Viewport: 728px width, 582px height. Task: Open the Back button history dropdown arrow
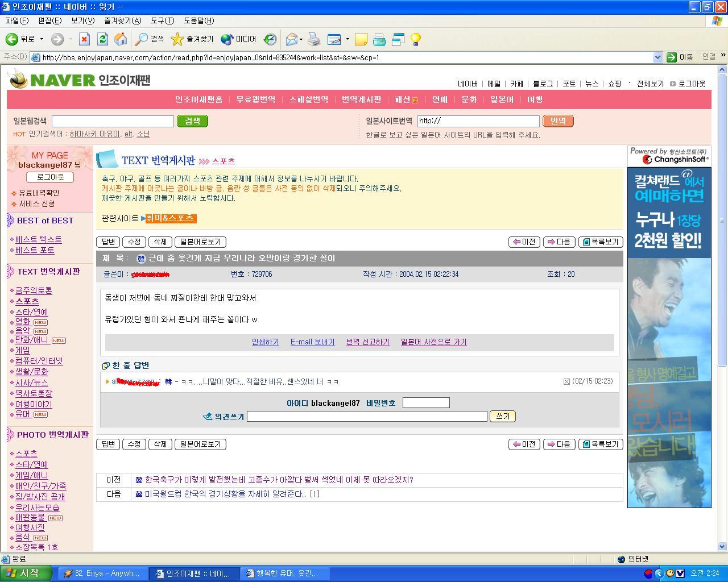coord(42,39)
